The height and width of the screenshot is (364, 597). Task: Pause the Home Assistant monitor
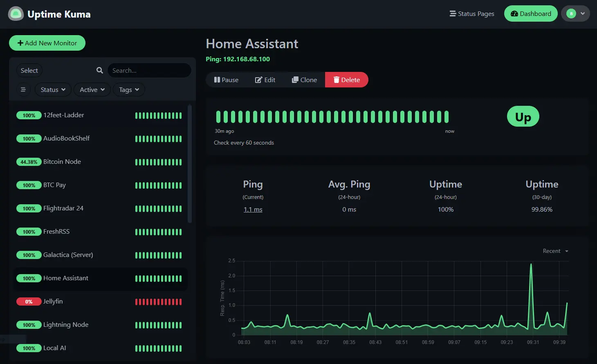[226, 80]
